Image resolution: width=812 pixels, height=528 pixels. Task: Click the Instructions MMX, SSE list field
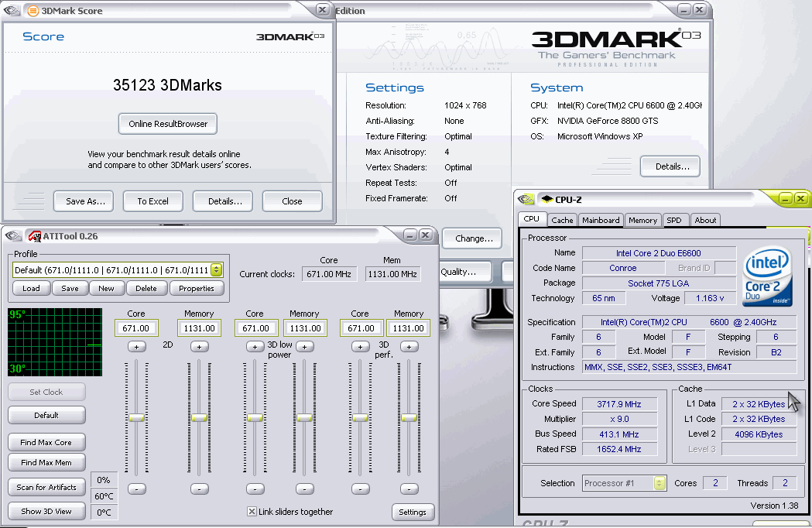click(689, 367)
